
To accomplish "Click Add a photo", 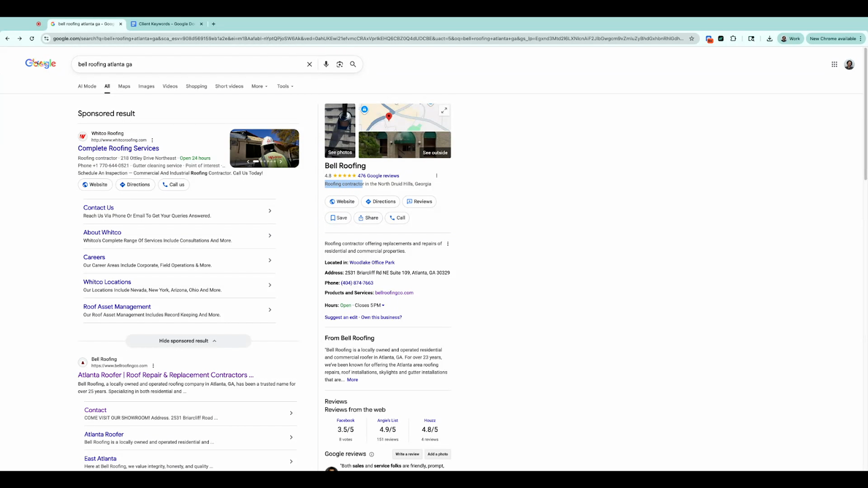I will pyautogui.click(x=438, y=454).
